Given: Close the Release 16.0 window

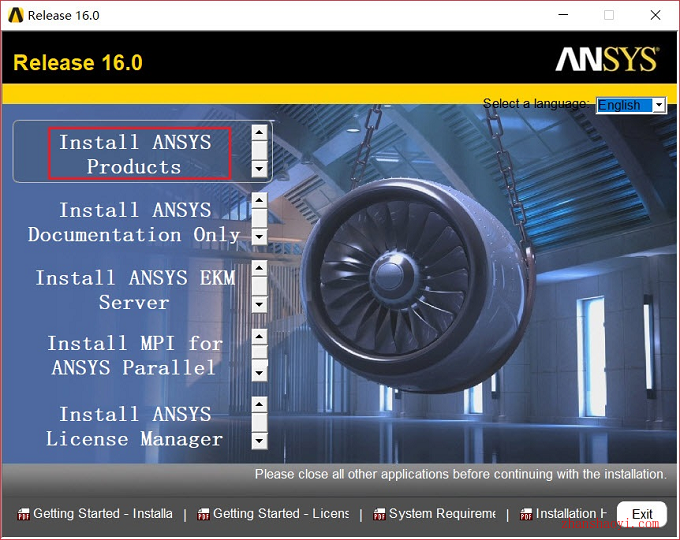Looking at the screenshot, I should (655, 15).
